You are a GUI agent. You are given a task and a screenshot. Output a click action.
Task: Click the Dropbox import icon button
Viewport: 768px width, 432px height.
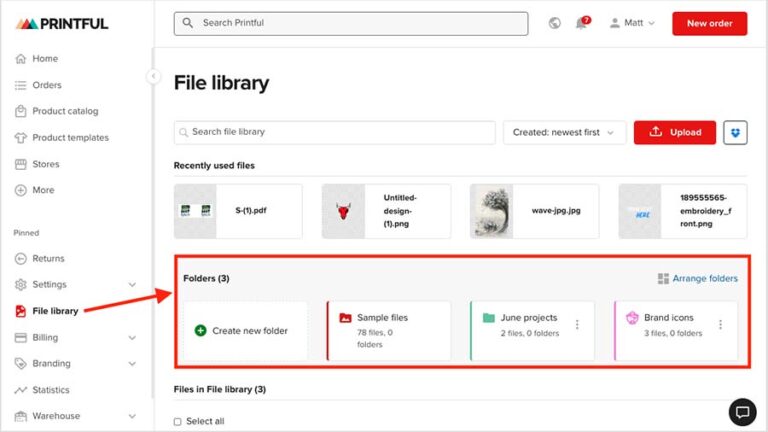coord(736,132)
